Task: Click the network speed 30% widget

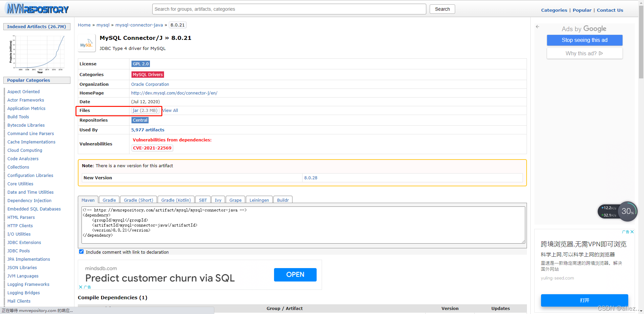Action: 617,211
